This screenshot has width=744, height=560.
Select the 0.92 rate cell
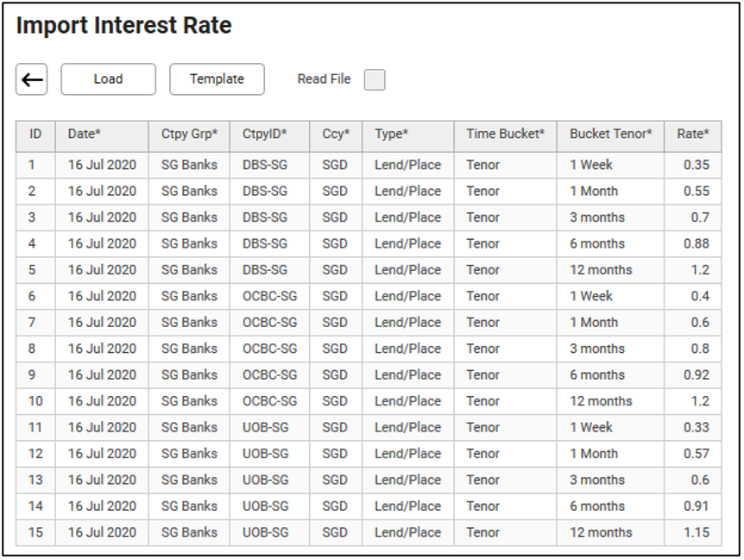[696, 374]
